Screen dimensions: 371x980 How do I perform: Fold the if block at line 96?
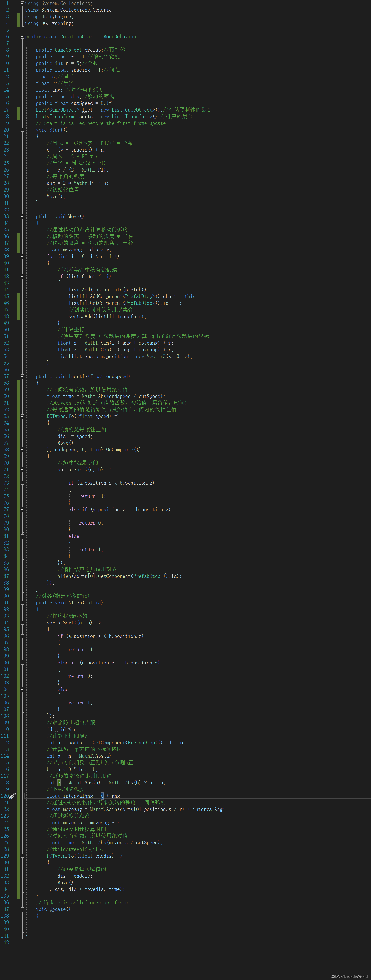click(22, 636)
